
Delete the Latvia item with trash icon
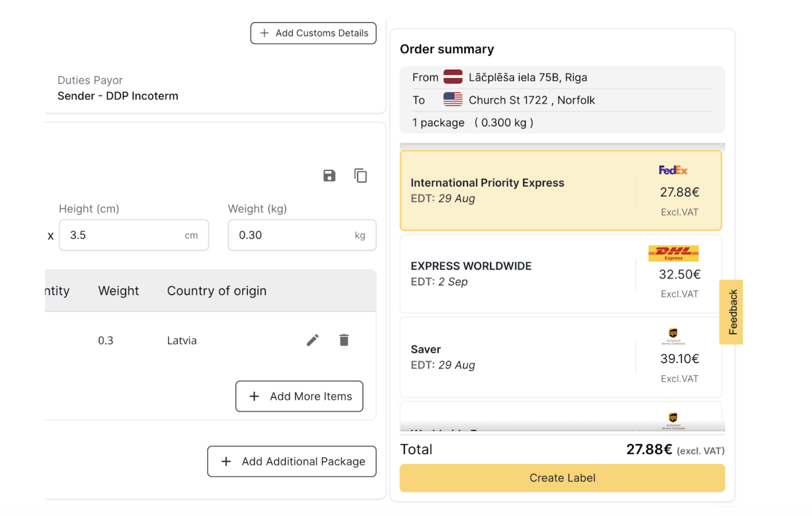click(x=344, y=340)
